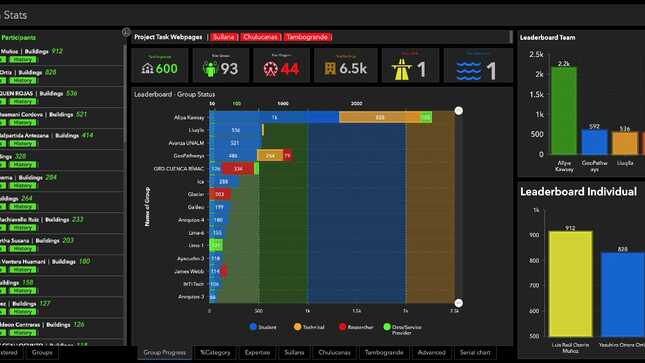Click the yellow highway road icon
645x363 pixels.
[401, 69]
